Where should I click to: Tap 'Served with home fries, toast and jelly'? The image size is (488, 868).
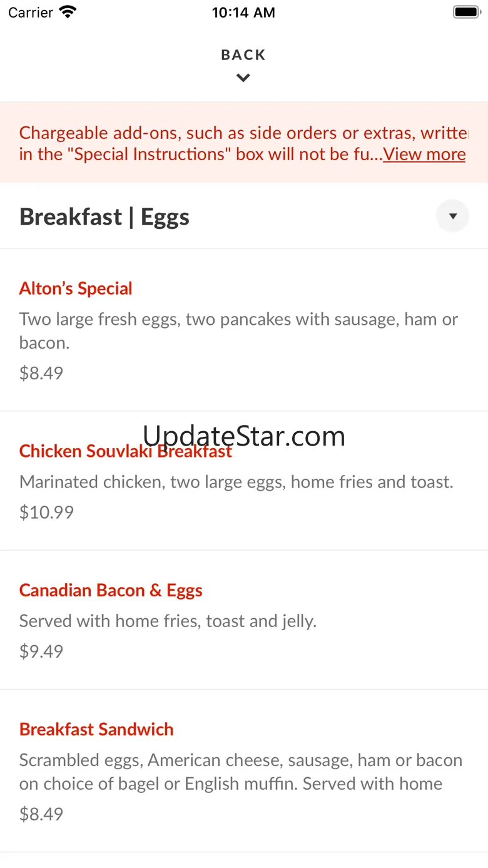pyautogui.click(x=168, y=621)
